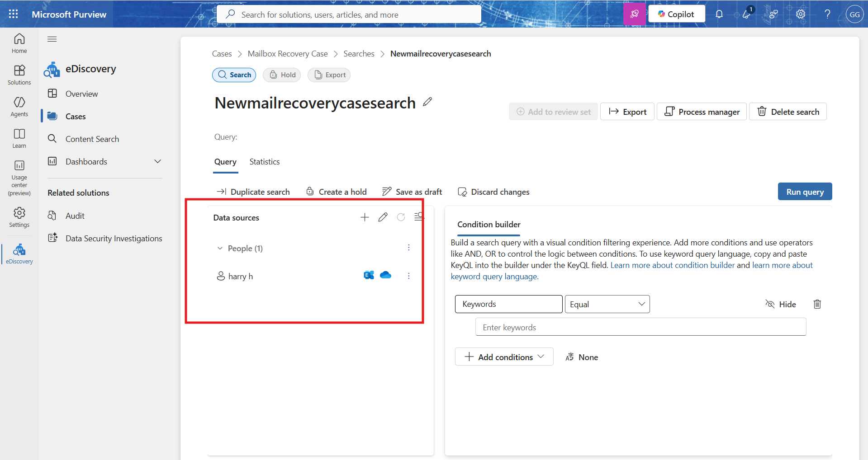Collapse the People (1) group
868x460 pixels.
(220, 248)
